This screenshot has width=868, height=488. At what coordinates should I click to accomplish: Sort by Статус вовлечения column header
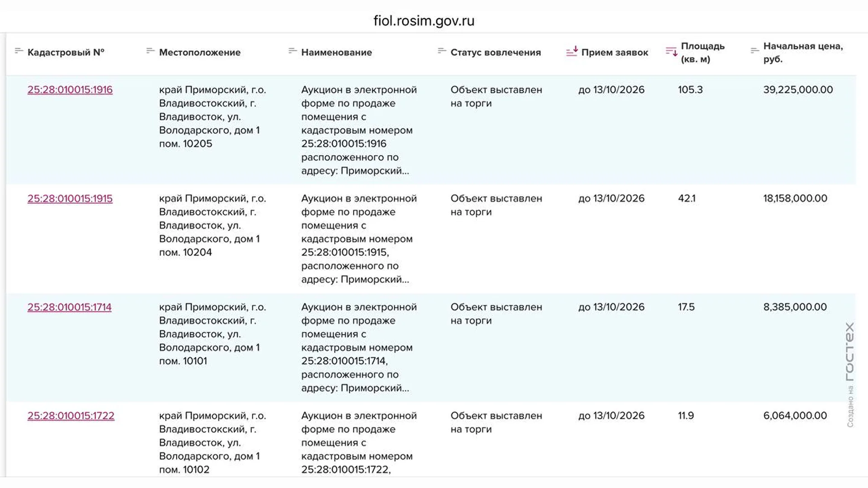(x=495, y=52)
